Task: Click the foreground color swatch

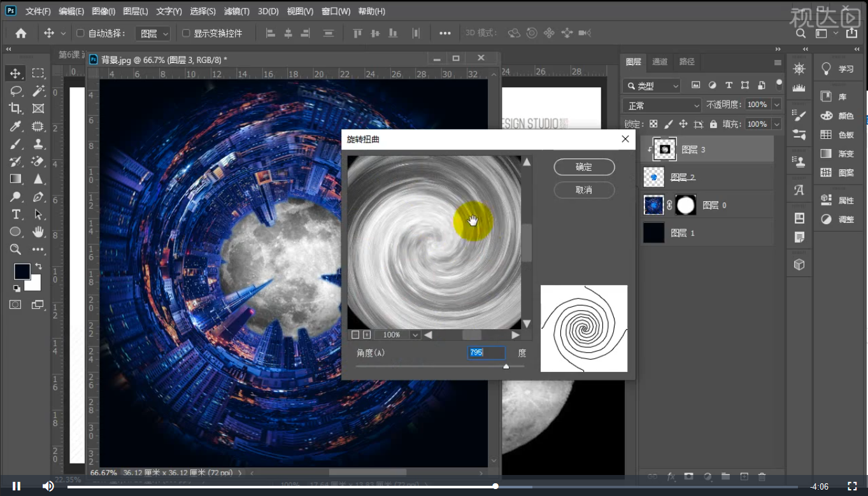Action: coord(21,271)
